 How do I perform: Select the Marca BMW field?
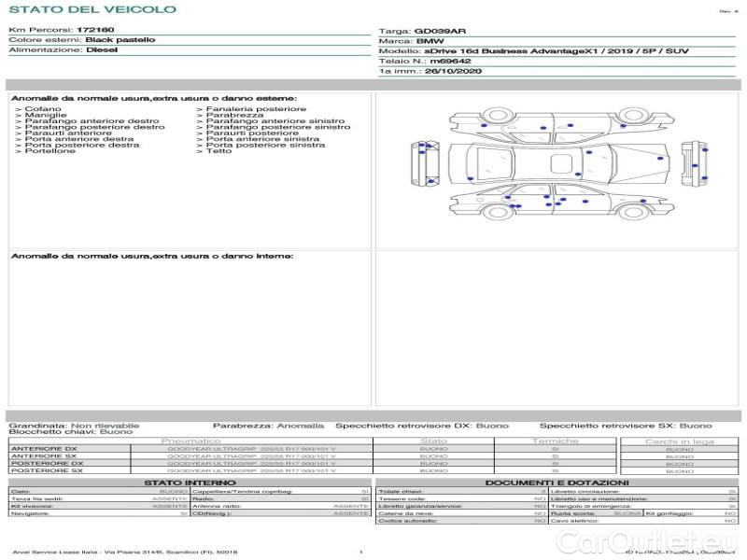(x=411, y=41)
